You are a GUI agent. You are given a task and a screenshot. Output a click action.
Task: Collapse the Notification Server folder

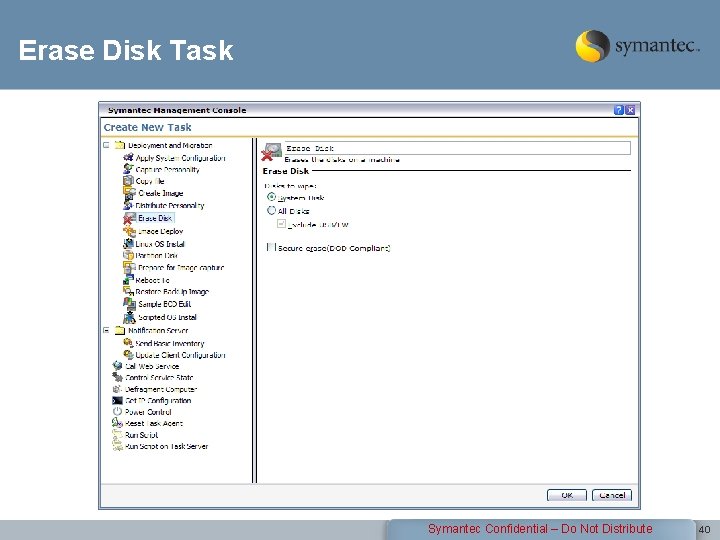pyautogui.click(x=106, y=330)
